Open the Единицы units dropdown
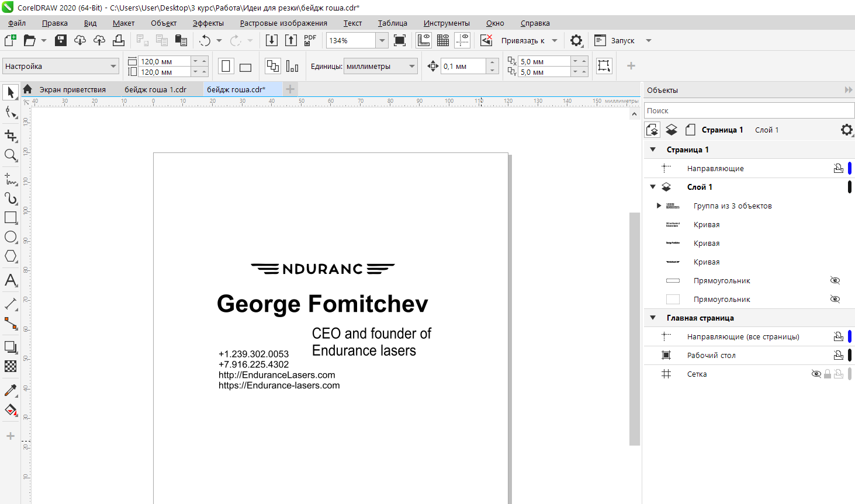 (x=411, y=66)
